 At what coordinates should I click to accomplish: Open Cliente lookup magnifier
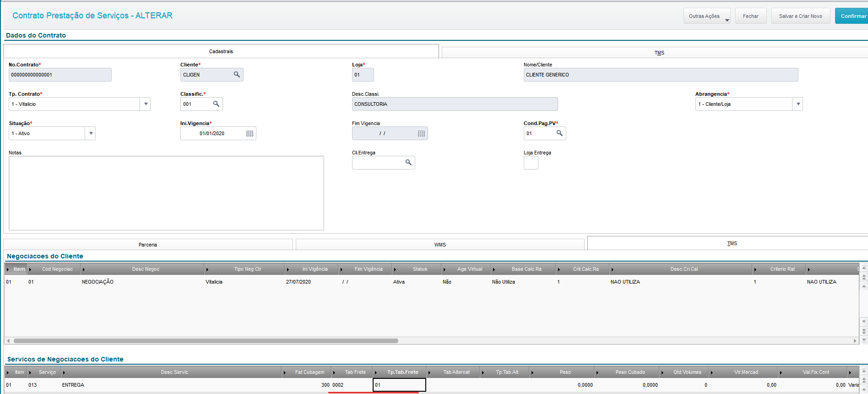click(x=237, y=75)
